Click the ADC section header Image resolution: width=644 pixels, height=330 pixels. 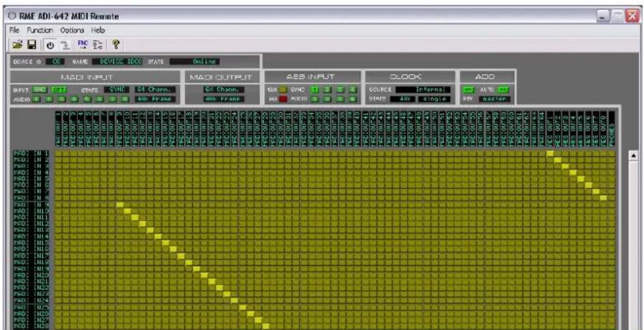[x=487, y=77]
